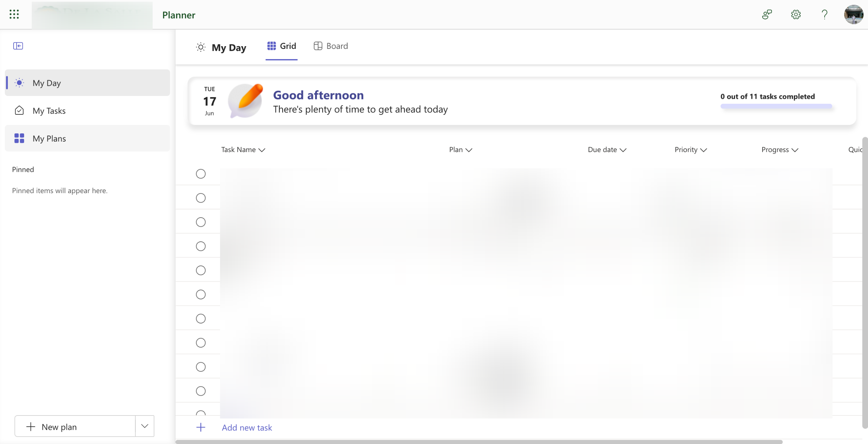Click the My Plans grid icon

[x=19, y=138]
